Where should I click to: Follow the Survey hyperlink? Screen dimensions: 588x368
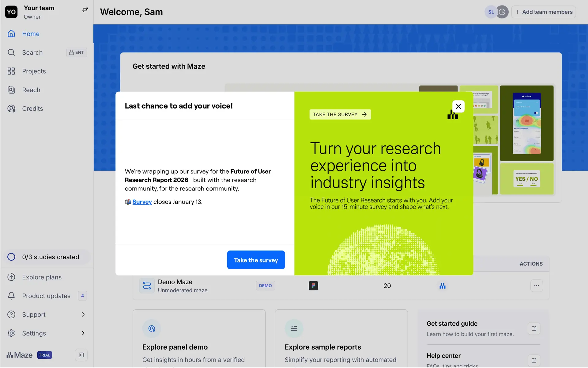click(142, 202)
